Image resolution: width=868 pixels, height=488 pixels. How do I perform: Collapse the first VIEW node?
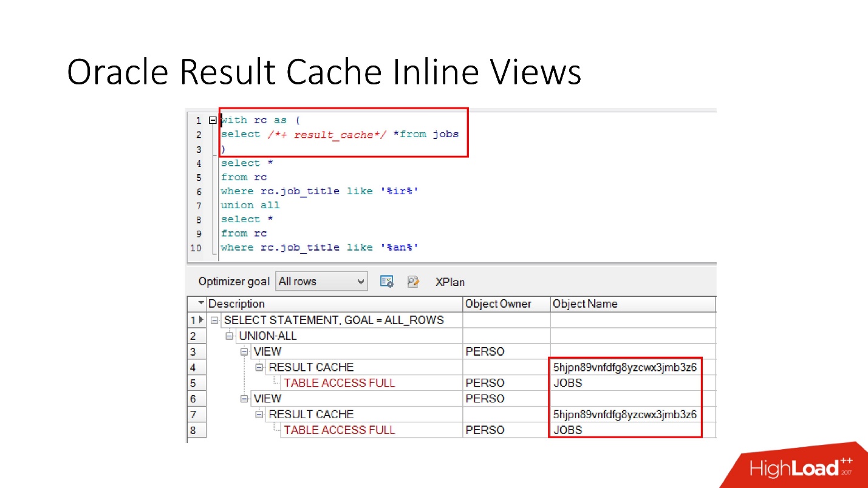click(244, 351)
